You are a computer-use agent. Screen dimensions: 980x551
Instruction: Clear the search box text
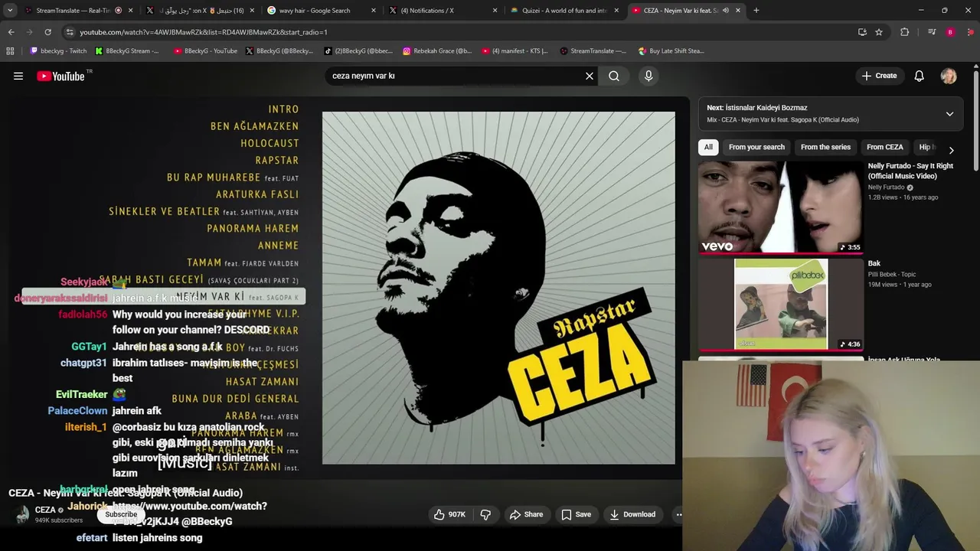[590, 76]
